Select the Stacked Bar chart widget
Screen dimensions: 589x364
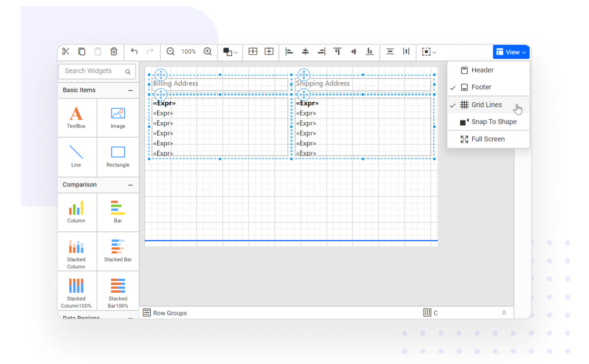(118, 251)
